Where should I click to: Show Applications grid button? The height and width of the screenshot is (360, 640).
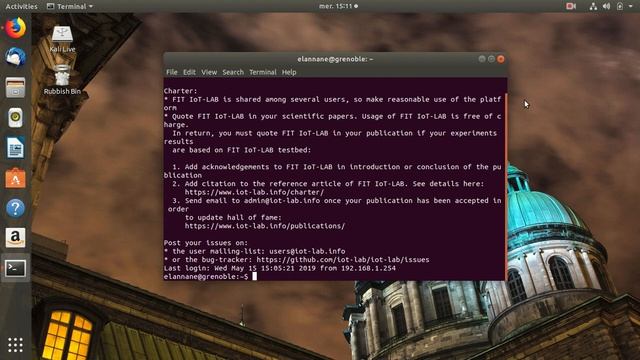[16, 345]
